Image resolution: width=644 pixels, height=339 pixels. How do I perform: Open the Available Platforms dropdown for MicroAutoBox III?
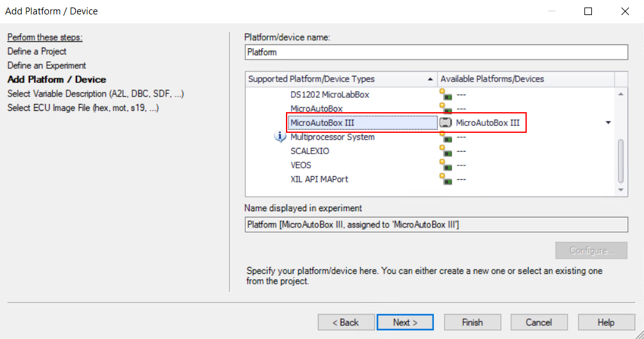(608, 123)
